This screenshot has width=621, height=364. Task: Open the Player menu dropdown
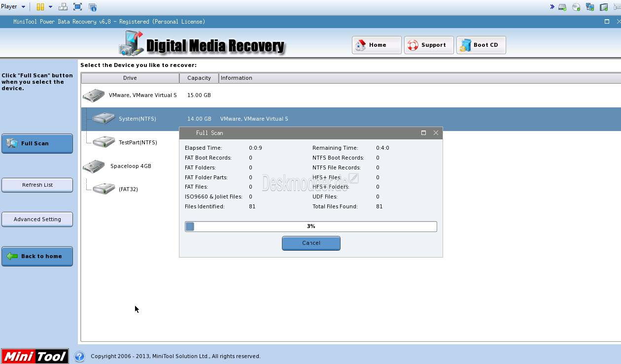tap(13, 7)
